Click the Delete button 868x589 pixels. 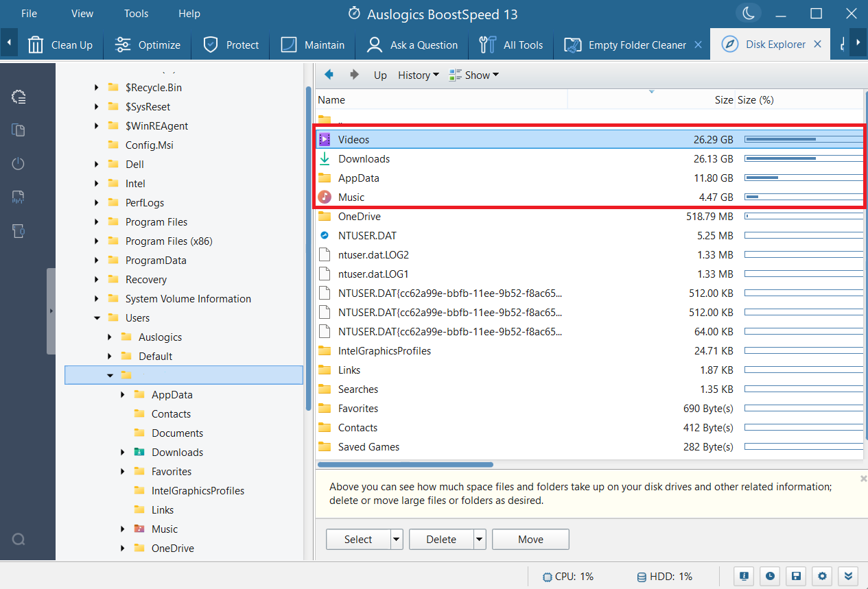(441, 540)
